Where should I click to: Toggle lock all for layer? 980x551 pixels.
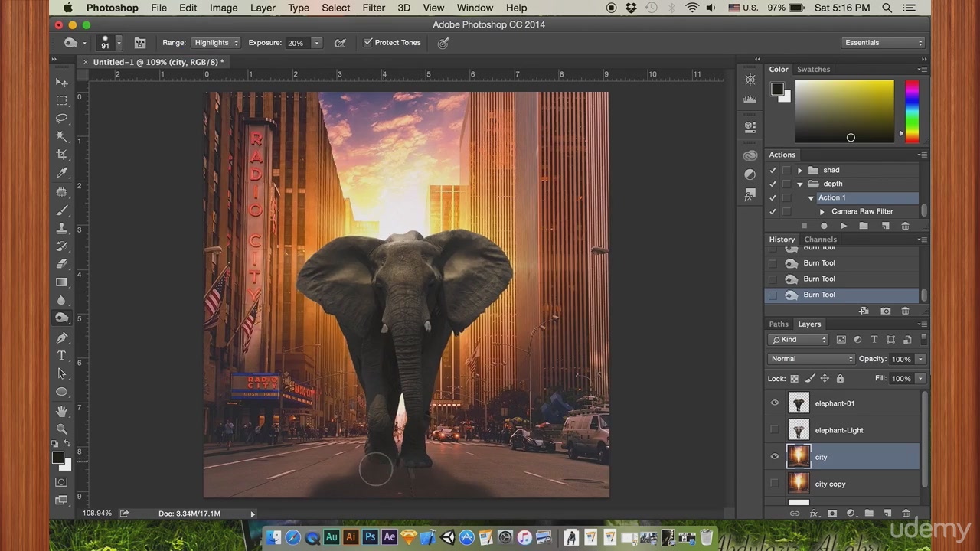(840, 379)
